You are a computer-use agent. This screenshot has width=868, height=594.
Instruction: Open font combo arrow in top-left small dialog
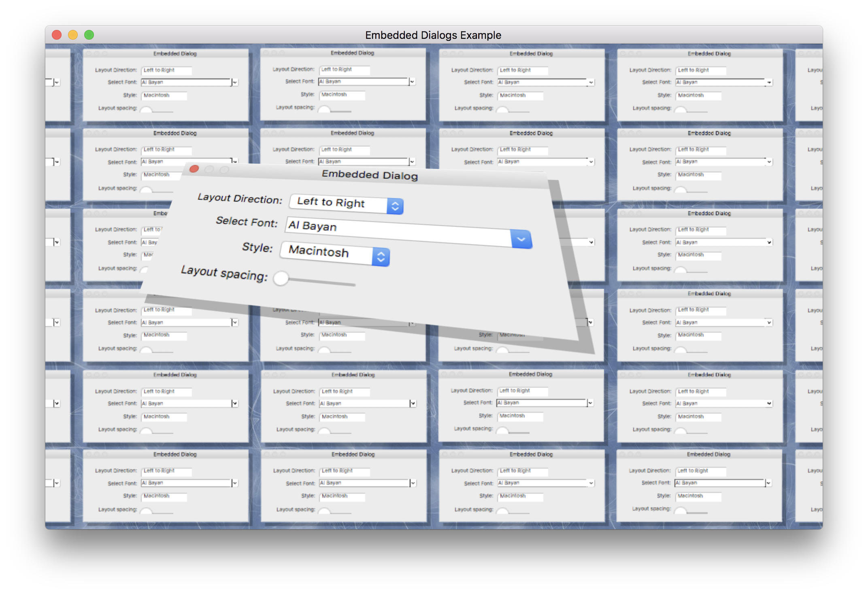coord(235,83)
